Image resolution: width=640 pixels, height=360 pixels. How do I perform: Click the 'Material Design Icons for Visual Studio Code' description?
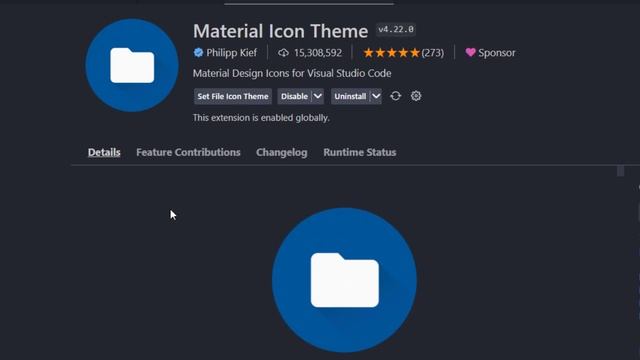click(292, 73)
